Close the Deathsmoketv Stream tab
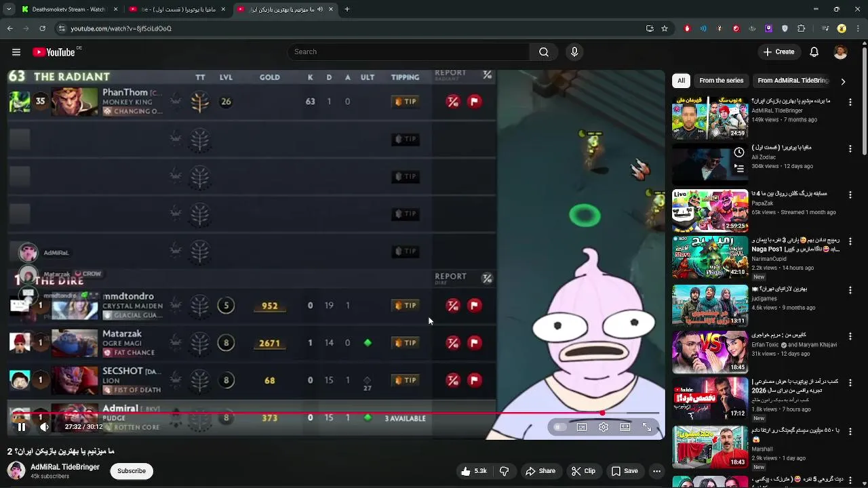This screenshot has width=868, height=488. pyautogui.click(x=115, y=9)
